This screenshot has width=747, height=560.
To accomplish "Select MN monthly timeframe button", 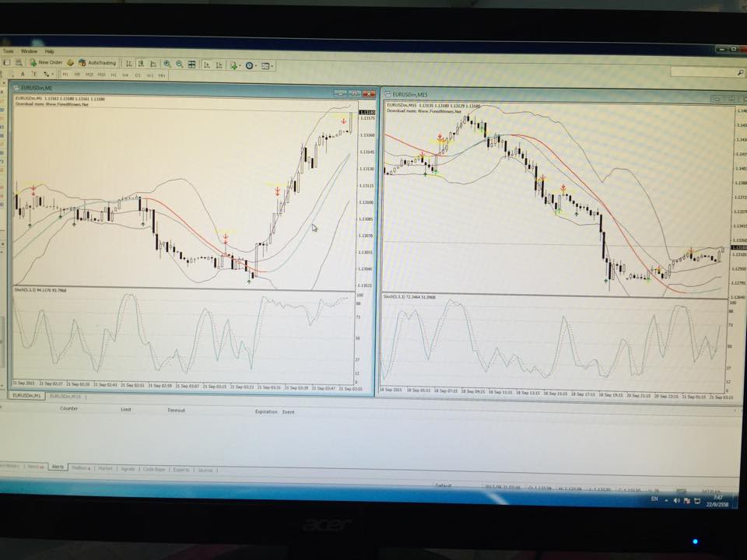I will point(162,75).
